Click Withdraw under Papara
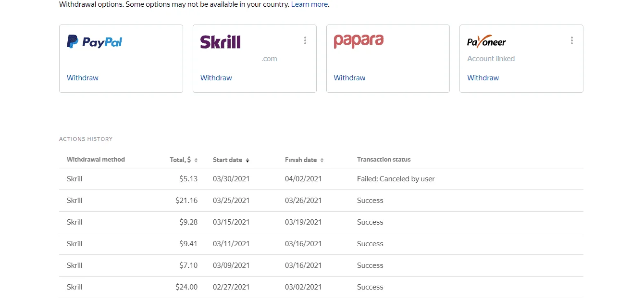Image resolution: width=644 pixels, height=303 pixels. (x=350, y=78)
